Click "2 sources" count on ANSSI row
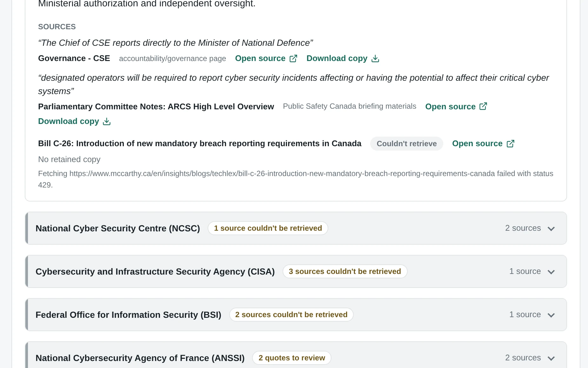 [x=523, y=358]
